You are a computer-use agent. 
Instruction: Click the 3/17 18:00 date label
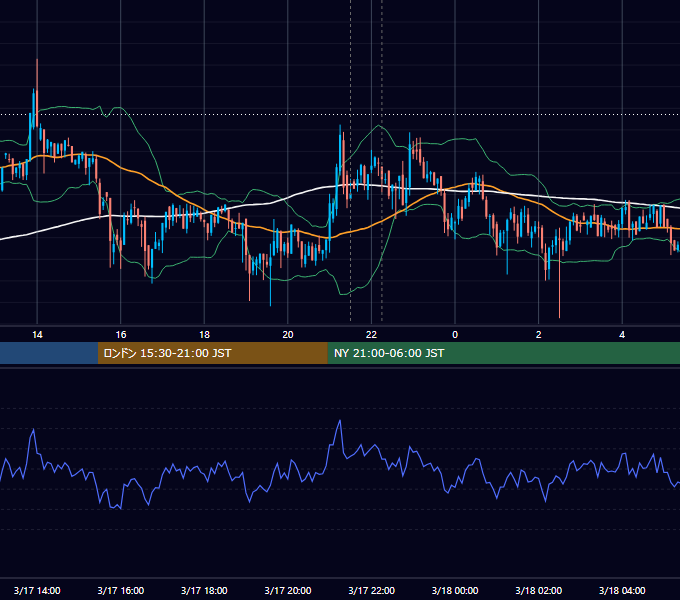pyautogui.click(x=204, y=590)
